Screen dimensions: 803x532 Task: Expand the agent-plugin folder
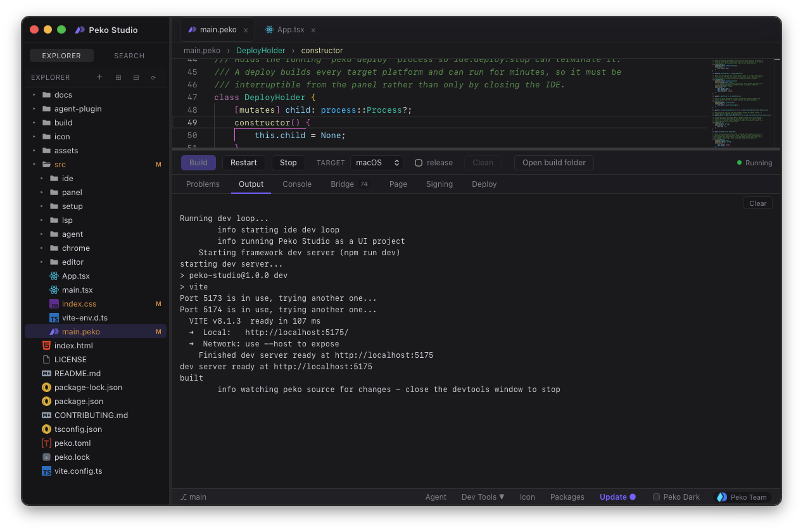tap(34, 109)
